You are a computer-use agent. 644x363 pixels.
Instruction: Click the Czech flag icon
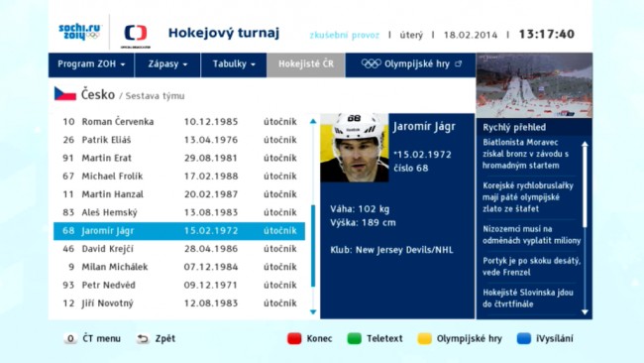[64, 94]
